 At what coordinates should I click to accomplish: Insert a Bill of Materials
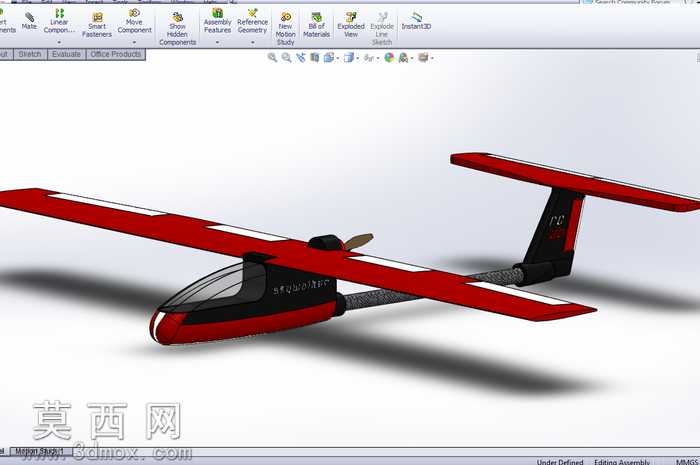[317, 25]
